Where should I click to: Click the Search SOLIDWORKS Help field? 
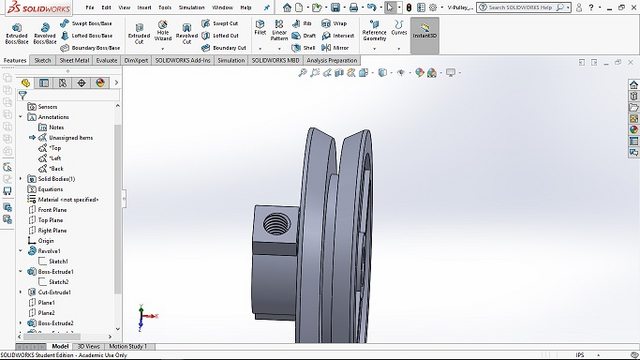pos(520,7)
